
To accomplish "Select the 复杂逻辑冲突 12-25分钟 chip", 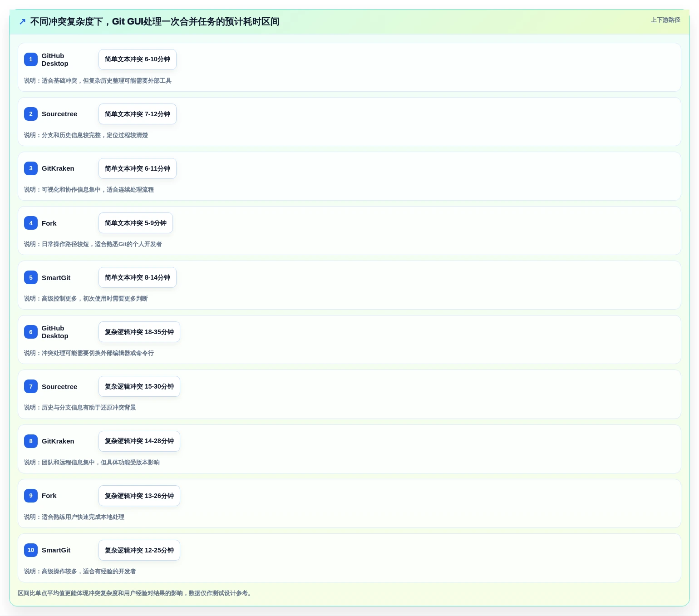I will click(139, 550).
